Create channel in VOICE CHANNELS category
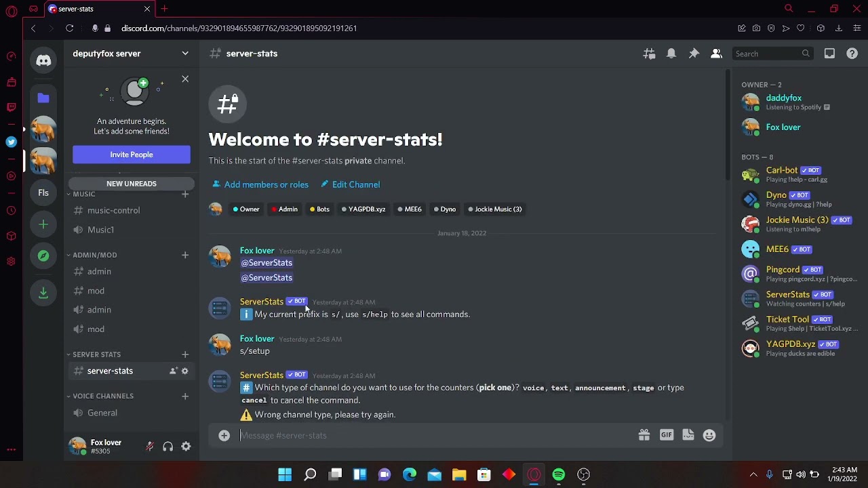This screenshot has height=488, width=868. pyautogui.click(x=185, y=396)
